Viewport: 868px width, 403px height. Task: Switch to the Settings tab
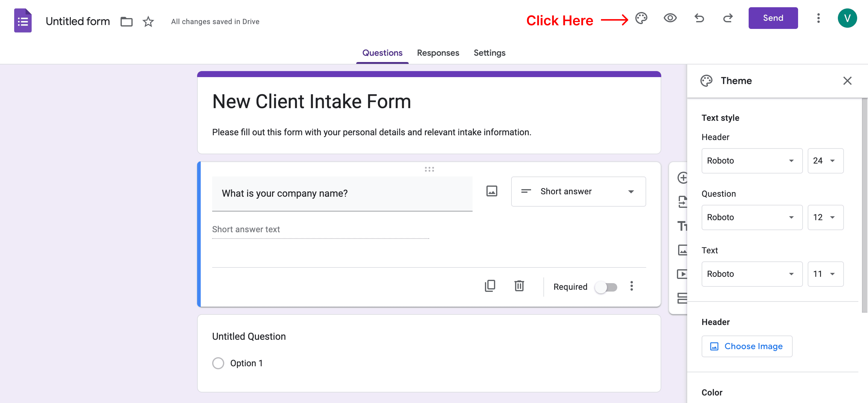pyautogui.click(x=489, y=53)
